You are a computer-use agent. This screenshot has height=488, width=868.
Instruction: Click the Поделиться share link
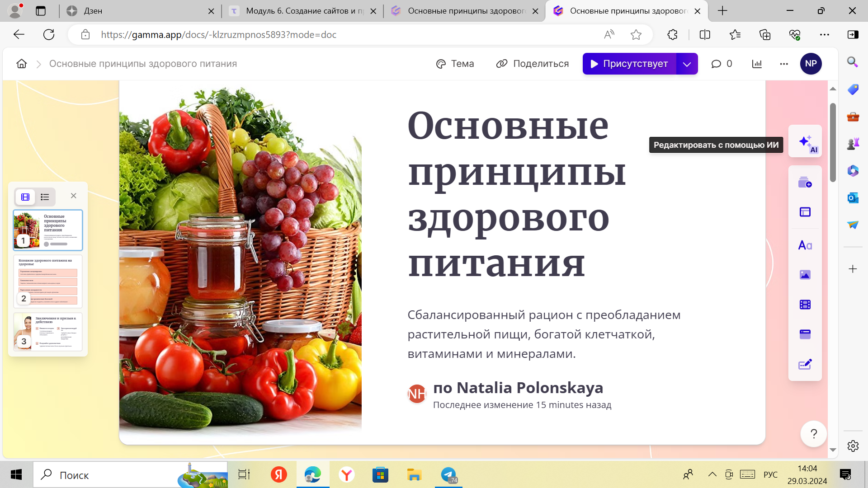coord(533,64)
